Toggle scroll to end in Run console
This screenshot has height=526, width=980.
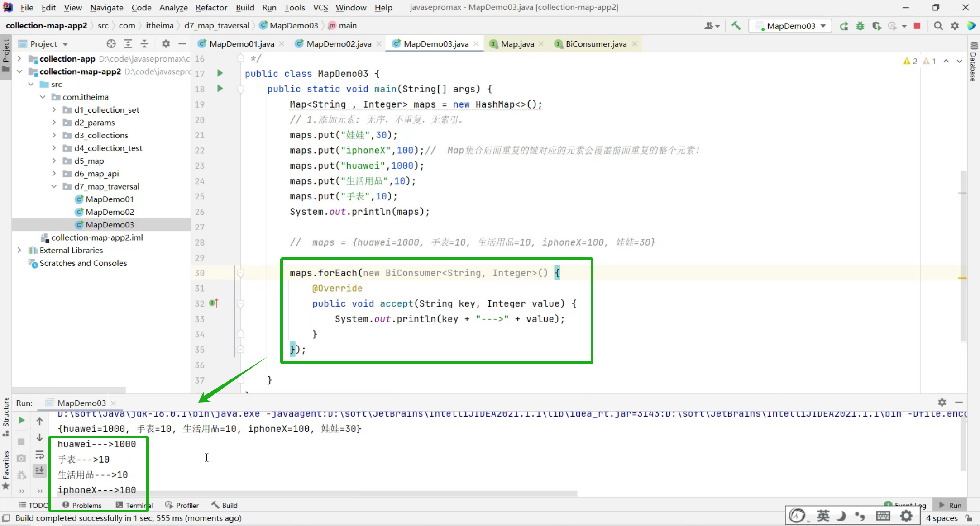[40, 471]
